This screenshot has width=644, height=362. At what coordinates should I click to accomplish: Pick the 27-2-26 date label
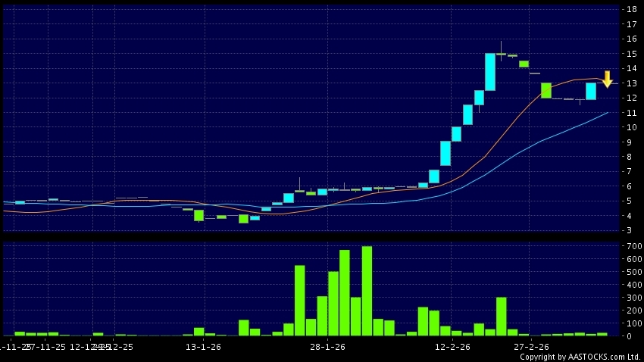(530, 346)
